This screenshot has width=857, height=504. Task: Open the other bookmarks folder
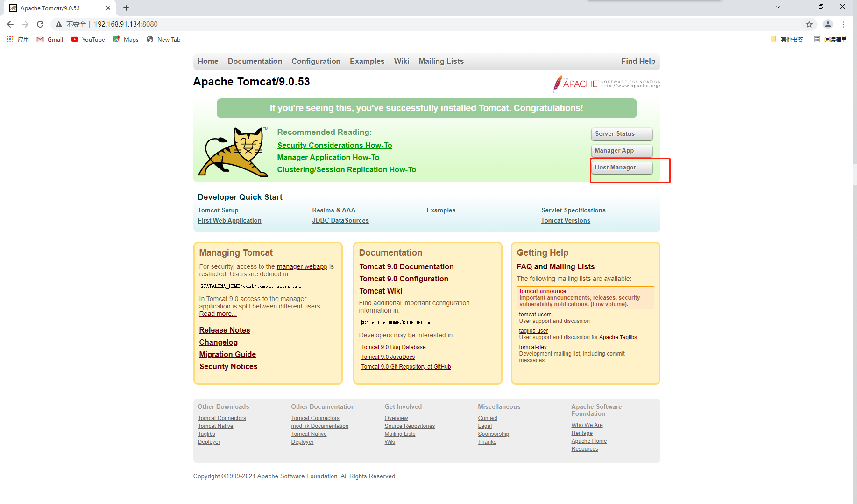[x=787, y=39]
